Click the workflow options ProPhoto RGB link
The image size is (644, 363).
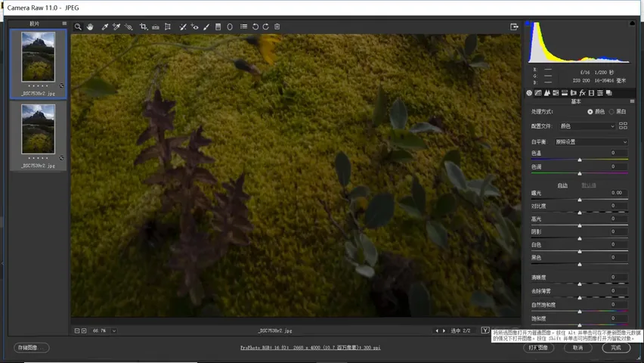pyautogui.click(x=311, y=347)
